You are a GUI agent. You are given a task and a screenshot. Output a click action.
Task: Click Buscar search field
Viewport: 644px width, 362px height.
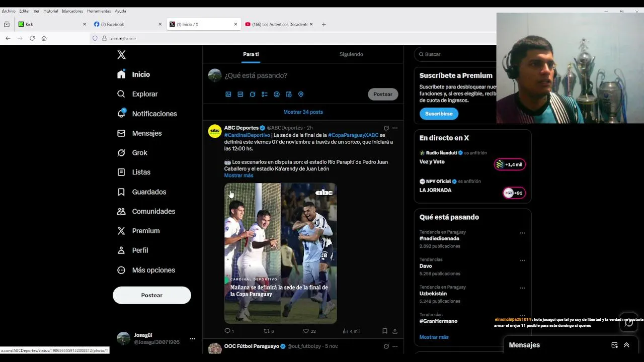[455, 54]
